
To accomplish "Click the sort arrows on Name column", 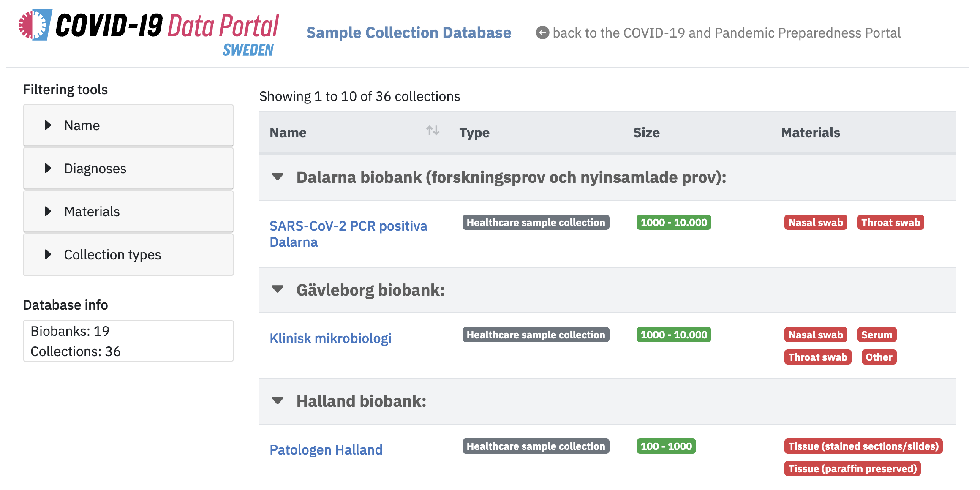I will pyautogui.click(x=433, y=131).
